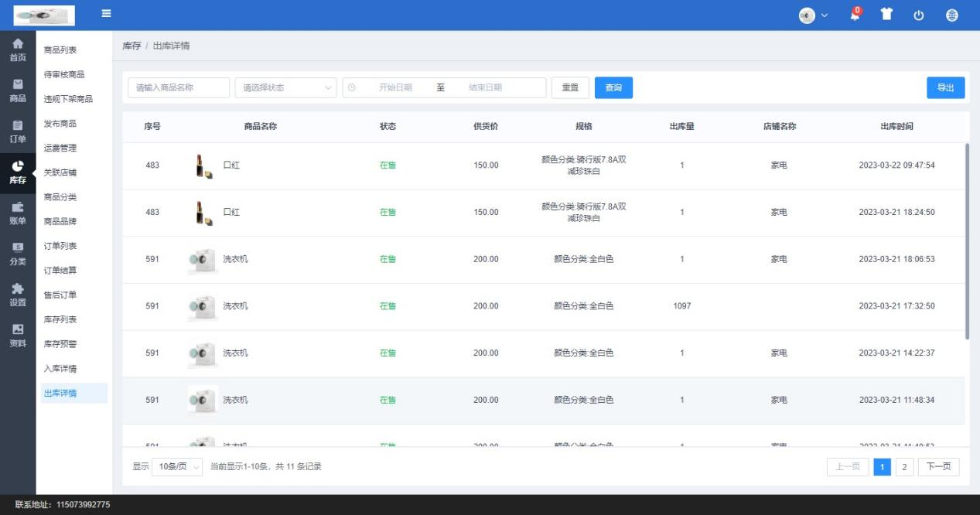Open the 资料 sidebar section
Viewport: 980px width, 515px height.
pyautogui.click(x=17, y=336)
